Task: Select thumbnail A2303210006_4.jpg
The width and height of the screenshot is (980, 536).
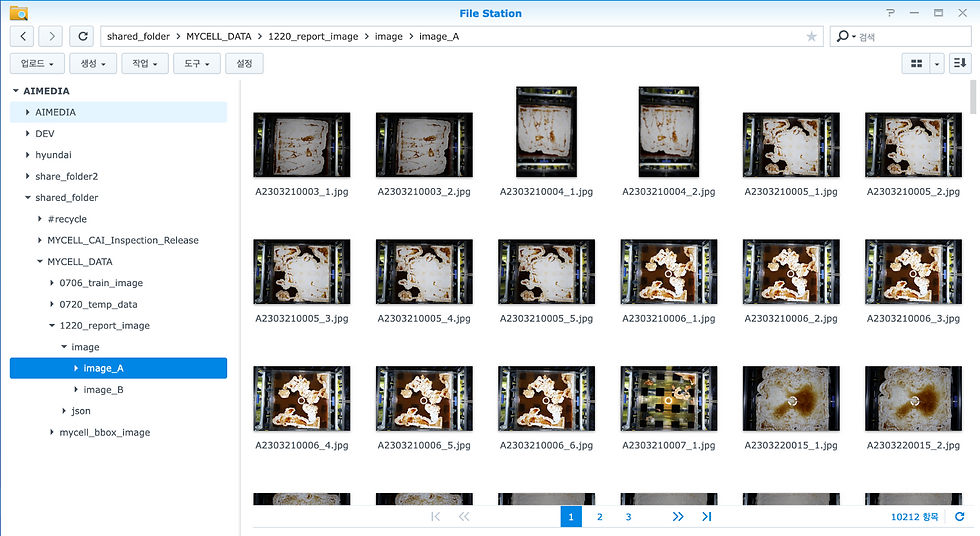Action: coord(302,399)
